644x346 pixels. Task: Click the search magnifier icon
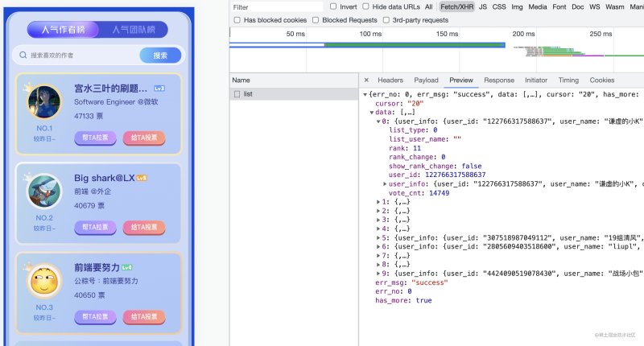tap(23, 55)
